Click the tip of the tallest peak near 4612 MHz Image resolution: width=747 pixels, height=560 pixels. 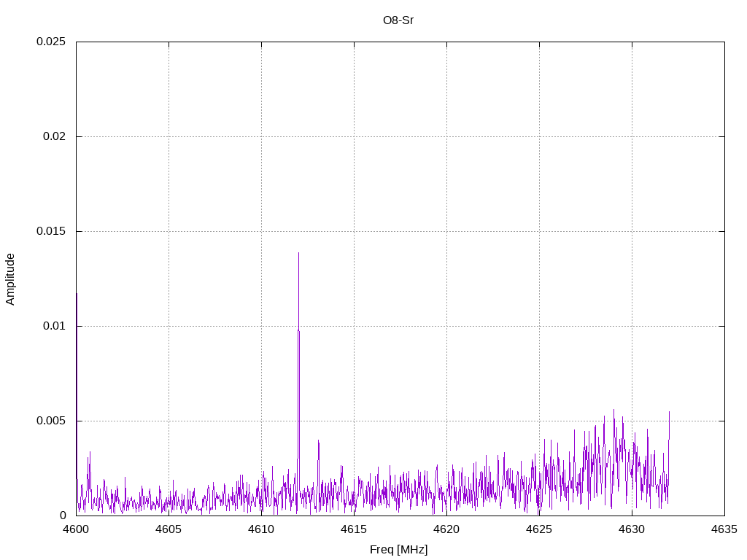(x=298, y=253)
